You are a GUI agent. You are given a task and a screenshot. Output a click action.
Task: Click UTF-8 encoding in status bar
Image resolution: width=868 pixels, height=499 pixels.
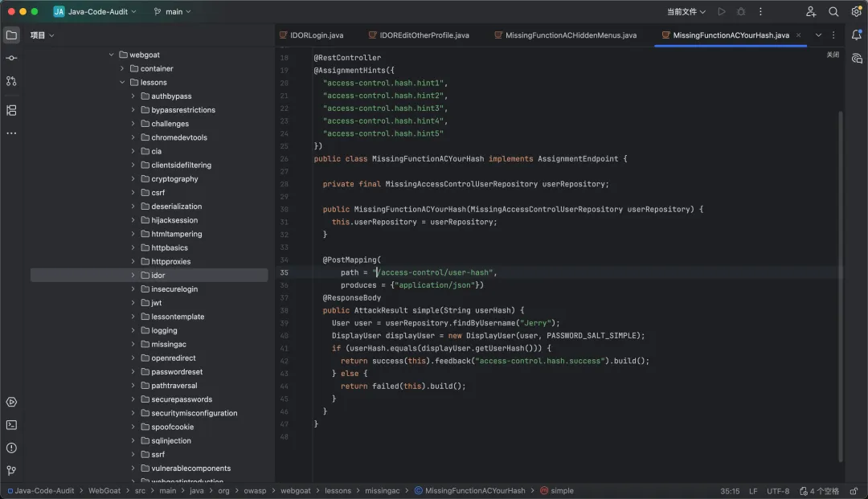(777, 491)
